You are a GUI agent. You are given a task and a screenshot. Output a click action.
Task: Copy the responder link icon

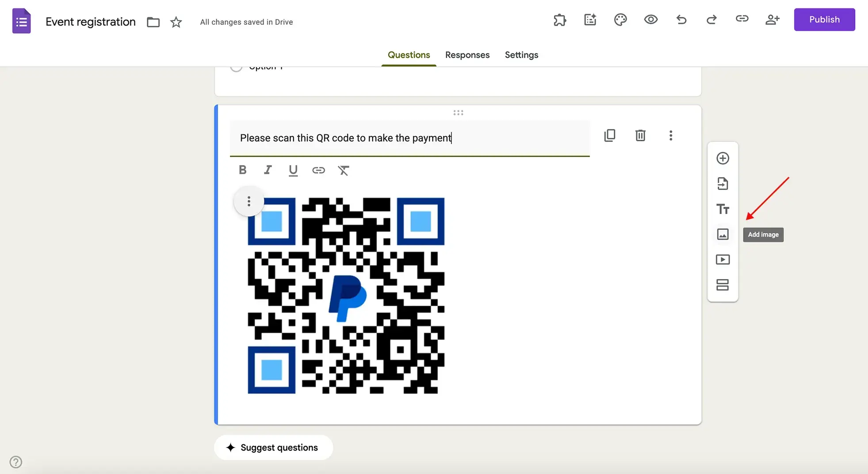click(742, 19)
